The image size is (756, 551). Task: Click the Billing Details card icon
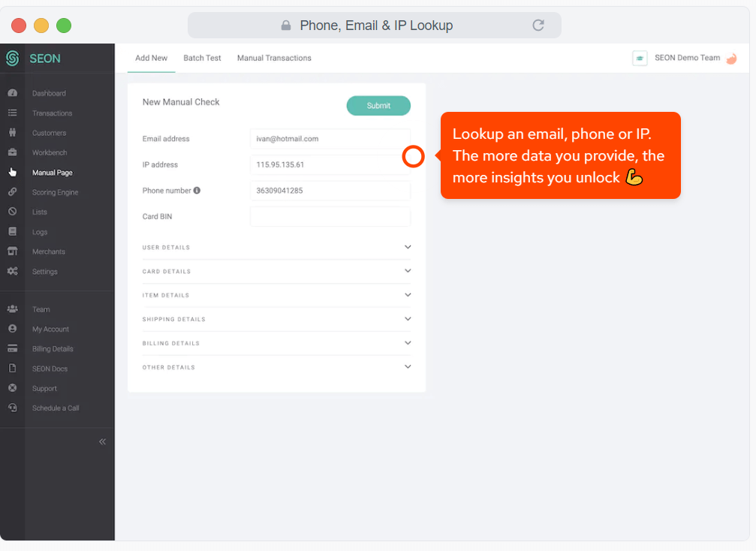point(13,348)
